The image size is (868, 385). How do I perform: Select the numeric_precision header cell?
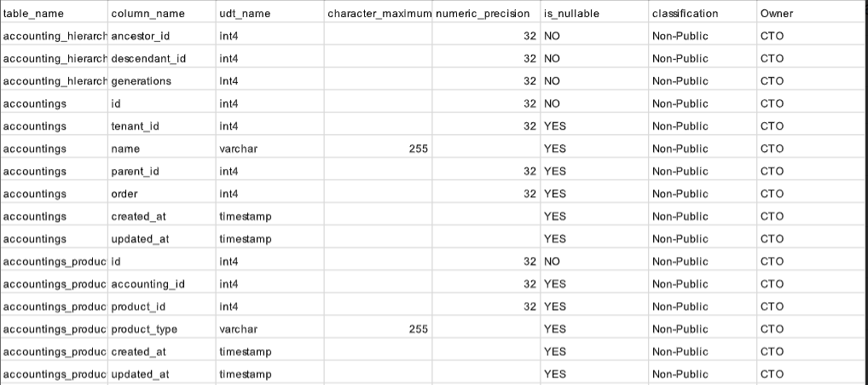486,14
